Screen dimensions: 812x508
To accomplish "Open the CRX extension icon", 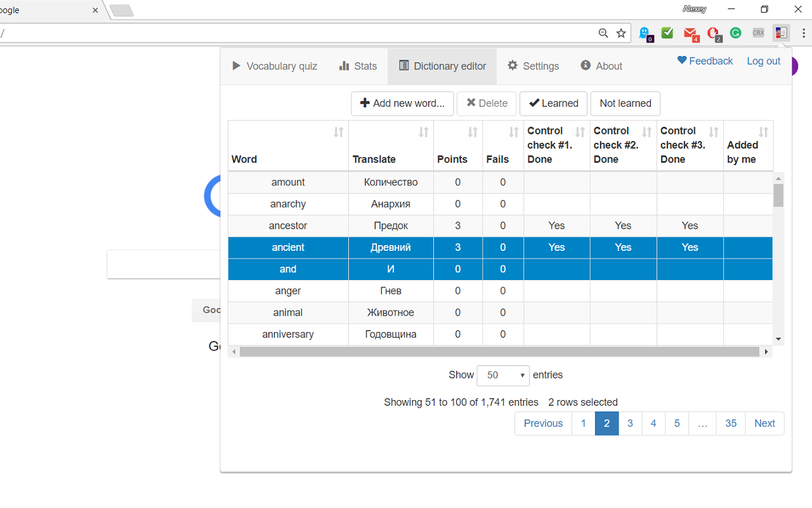I will [x=758, y=33].
